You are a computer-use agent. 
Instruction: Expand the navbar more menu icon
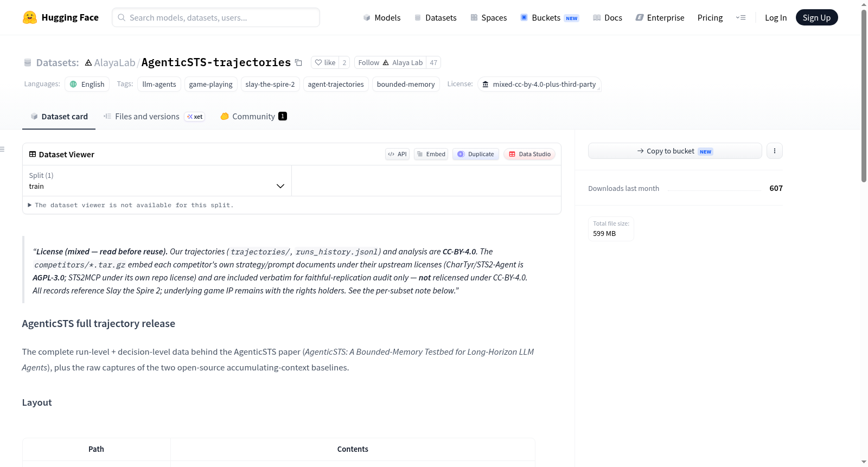click(741, 17)
